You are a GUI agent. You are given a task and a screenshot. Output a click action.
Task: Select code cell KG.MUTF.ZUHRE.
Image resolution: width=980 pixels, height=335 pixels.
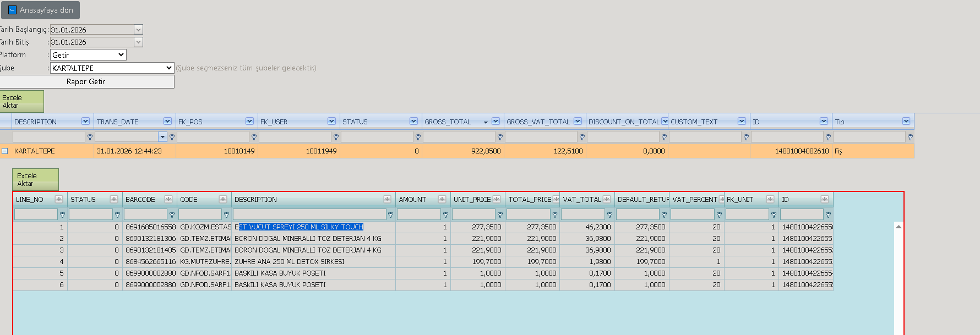[205, 261]
